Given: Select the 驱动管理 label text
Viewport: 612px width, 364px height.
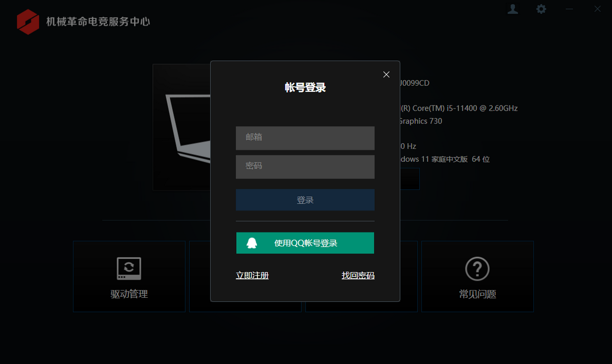Looking at the screenshot, I should 129,294.
